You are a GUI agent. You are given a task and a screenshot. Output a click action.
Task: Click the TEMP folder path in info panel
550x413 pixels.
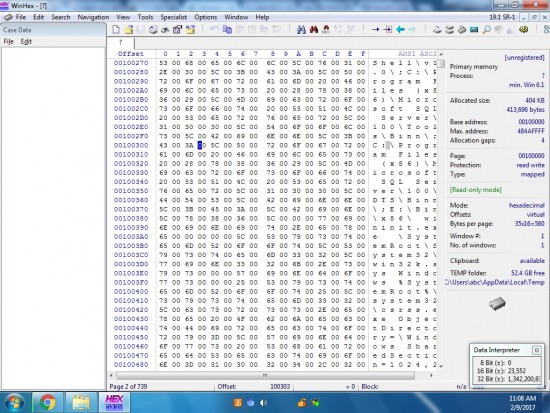[x=495, y=282]
